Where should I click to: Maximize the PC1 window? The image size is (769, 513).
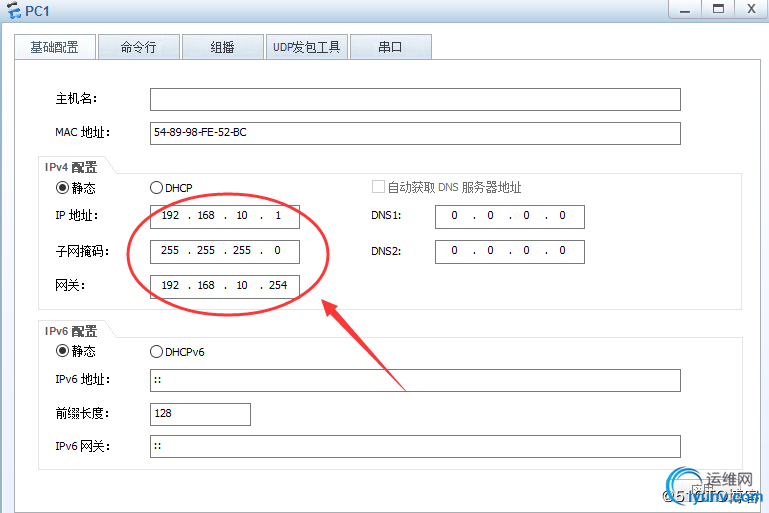click(718, 9)
